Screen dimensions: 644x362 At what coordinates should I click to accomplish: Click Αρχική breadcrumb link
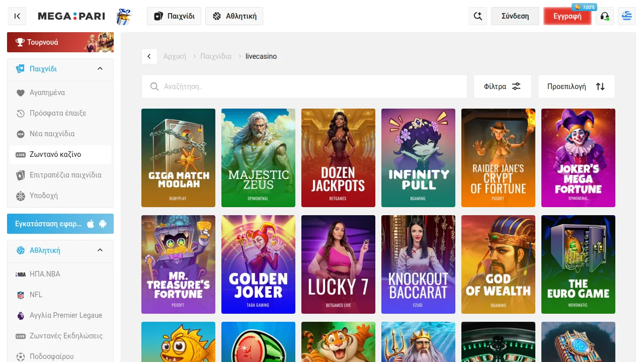tap(175, 56)
